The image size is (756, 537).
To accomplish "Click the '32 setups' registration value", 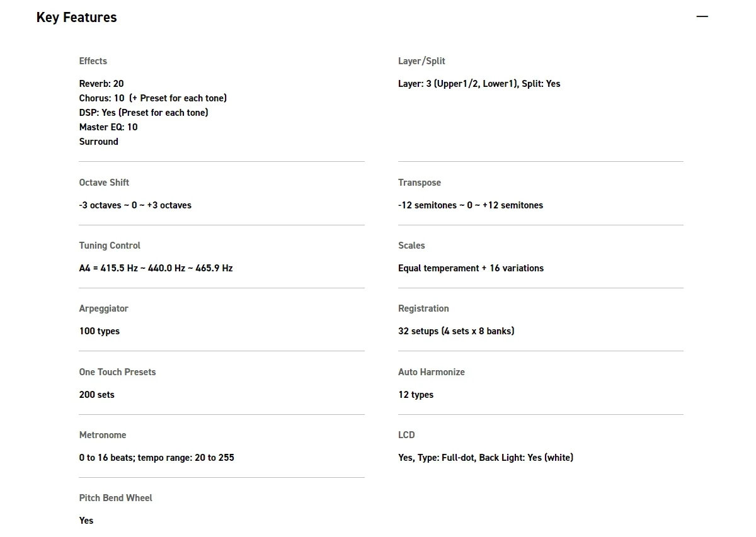I will 456,331.
